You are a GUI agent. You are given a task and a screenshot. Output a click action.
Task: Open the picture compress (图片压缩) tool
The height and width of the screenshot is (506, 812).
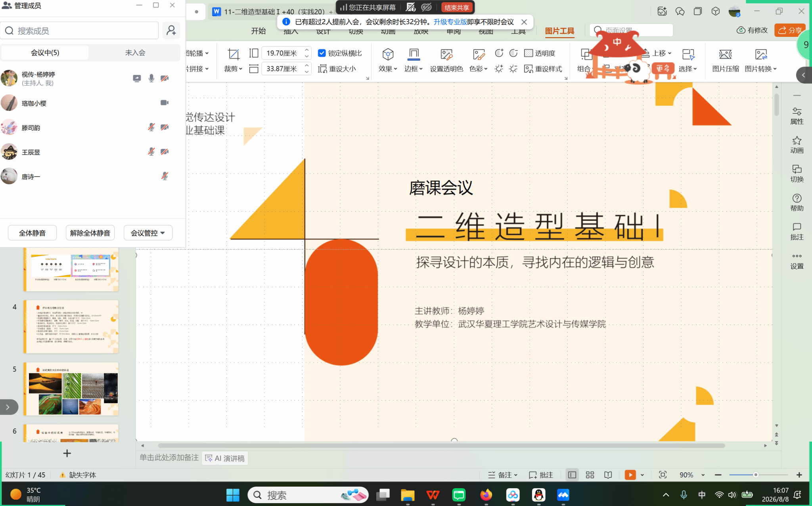725,60
